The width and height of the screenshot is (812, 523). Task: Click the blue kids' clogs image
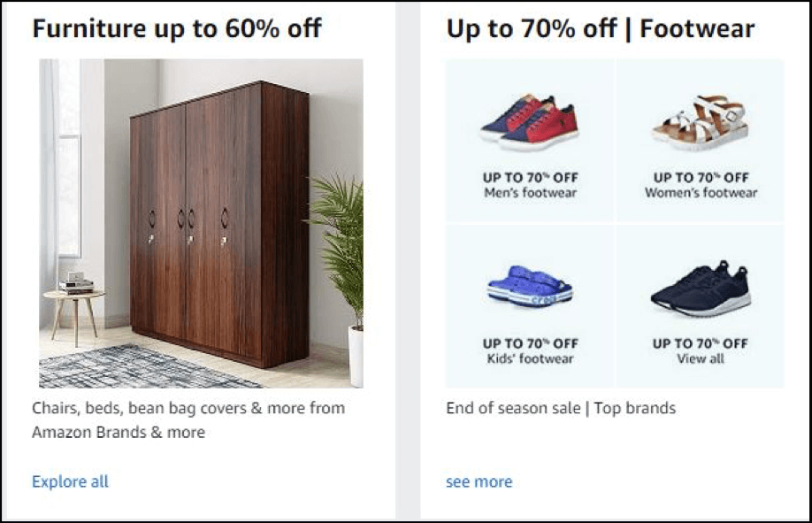coord(530,288)
